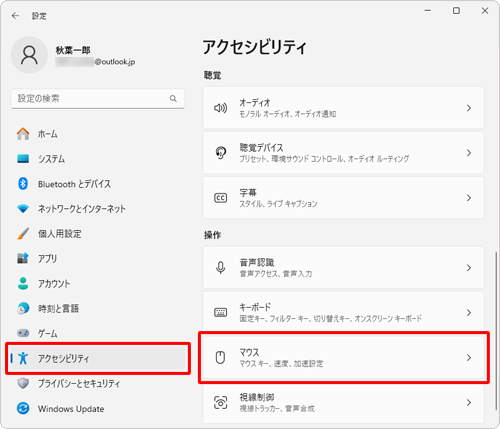Open 個人用設定 category
This screenshot has height=429, width=500.
tap(98, 234)
